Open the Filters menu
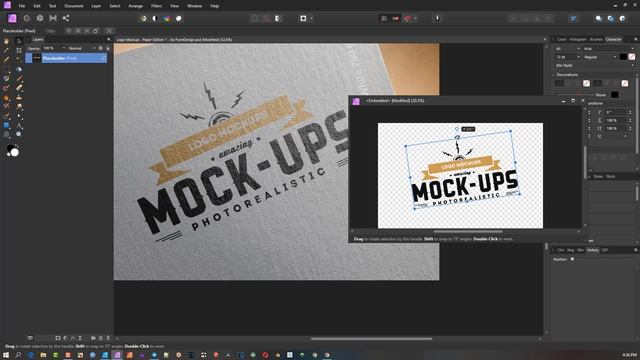This screenshot has height=360, width=640. [156, 6]
